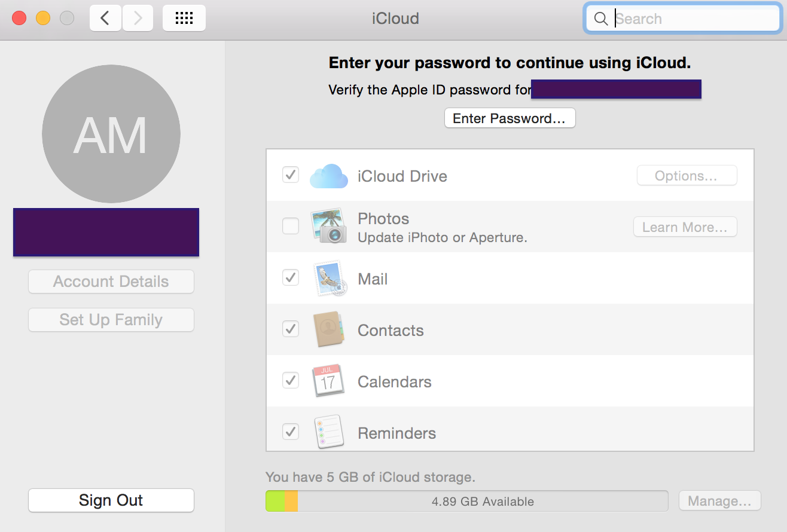Sign Out of iCloud
The width and height of the screenshot is (787, 532).
point(111,500)
